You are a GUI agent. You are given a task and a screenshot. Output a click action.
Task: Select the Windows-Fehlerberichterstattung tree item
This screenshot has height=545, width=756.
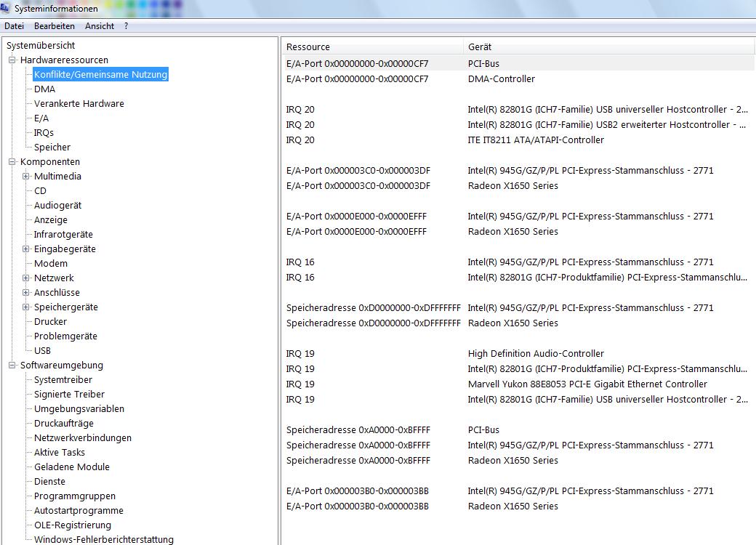point(104,539)
